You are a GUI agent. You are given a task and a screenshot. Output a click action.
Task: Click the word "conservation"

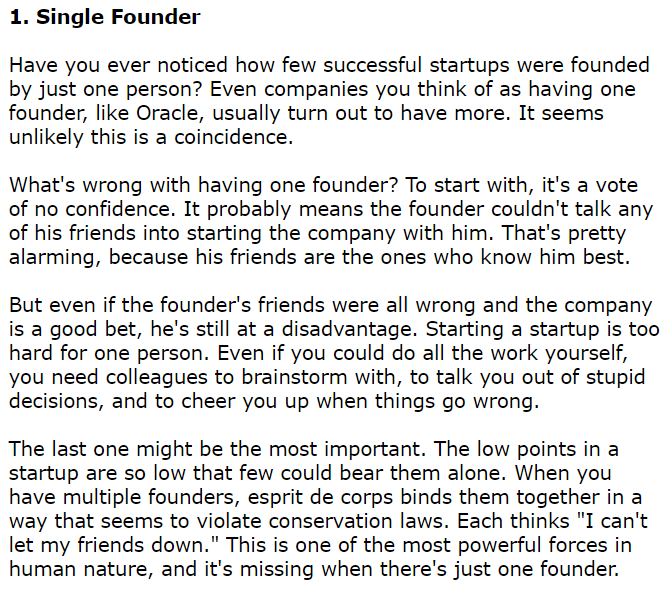click(330, 521)
